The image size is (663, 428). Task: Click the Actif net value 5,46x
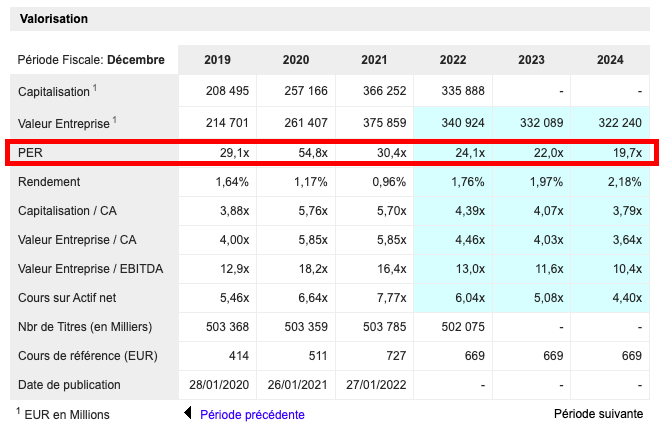(234, 298)
